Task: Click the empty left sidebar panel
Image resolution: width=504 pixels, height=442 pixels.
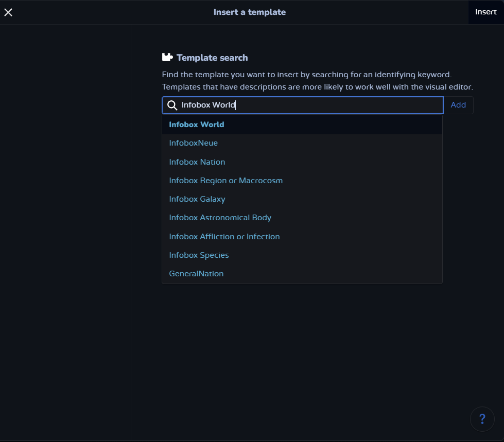Action: [x=65, y=232]
